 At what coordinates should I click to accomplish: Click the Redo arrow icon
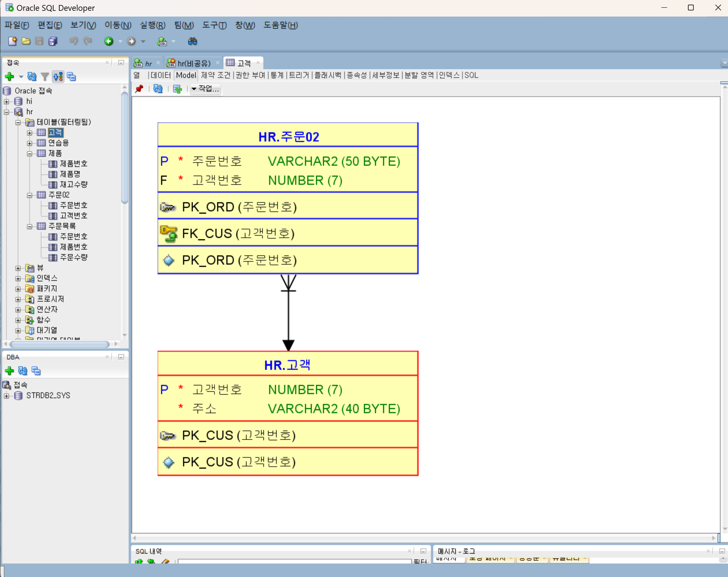(x=88, y=41)
